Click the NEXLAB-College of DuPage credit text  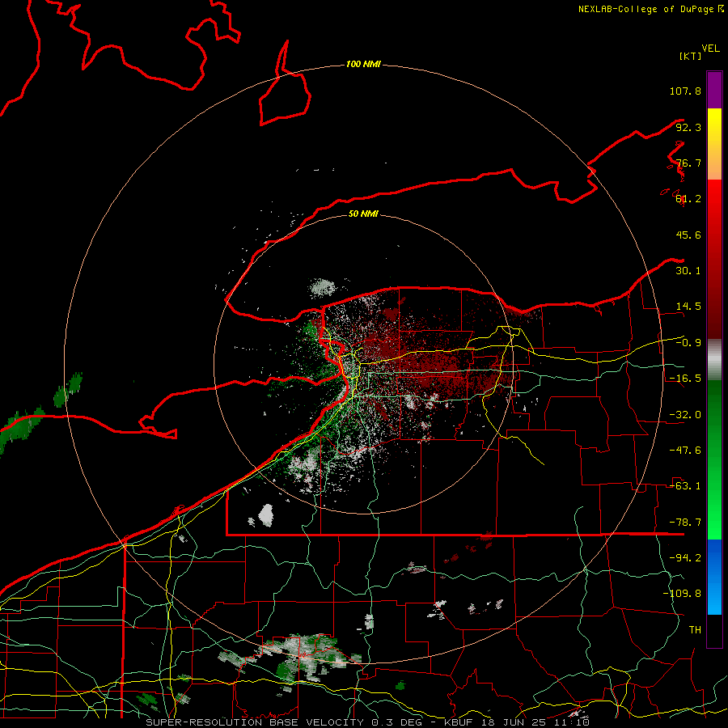650,9
